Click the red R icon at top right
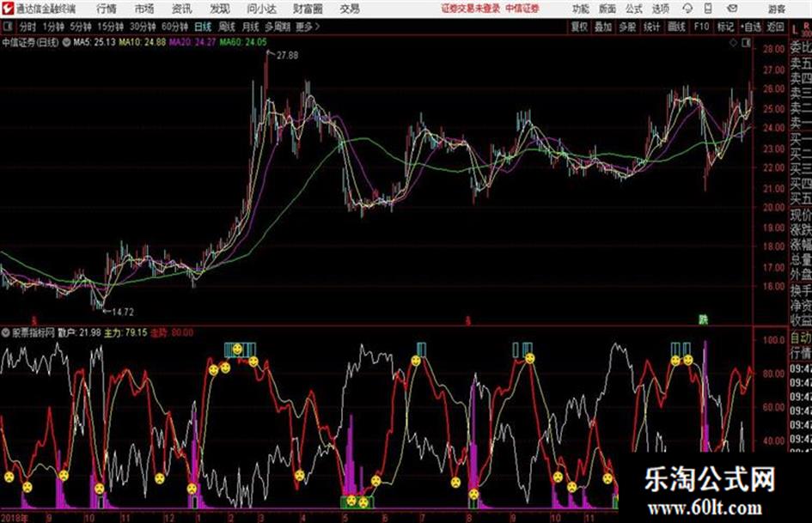The width and height of the screenshot is (812, 523). (806, 25)
